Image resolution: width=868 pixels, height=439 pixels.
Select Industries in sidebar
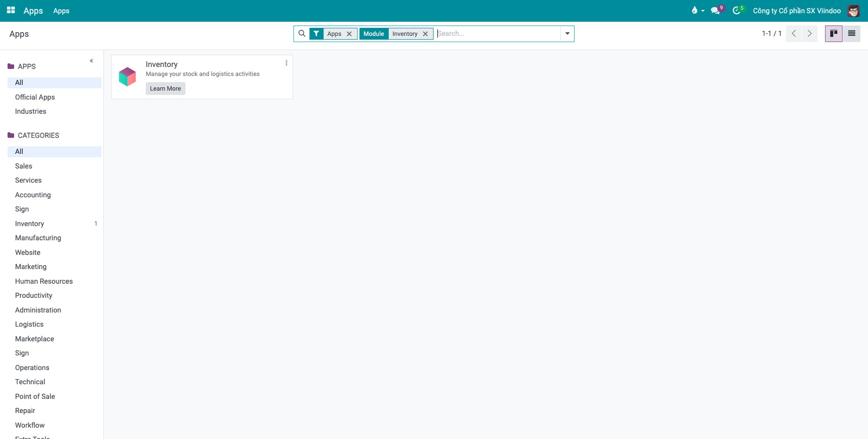point(54,111)
